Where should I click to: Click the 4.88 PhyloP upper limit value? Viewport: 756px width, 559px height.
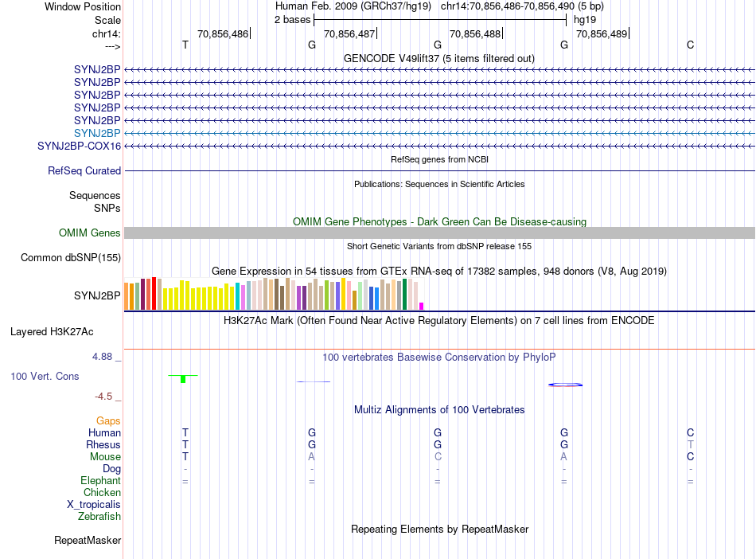[102, 357]
